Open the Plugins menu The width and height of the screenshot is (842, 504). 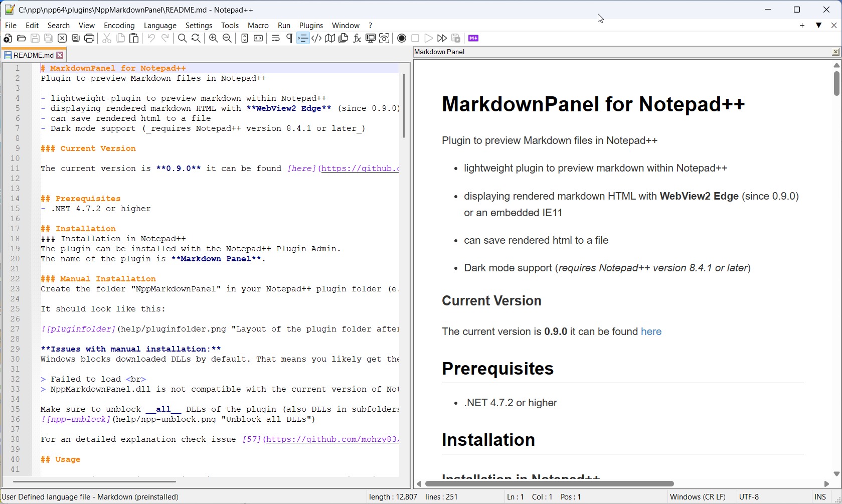[x=311, y=25]
